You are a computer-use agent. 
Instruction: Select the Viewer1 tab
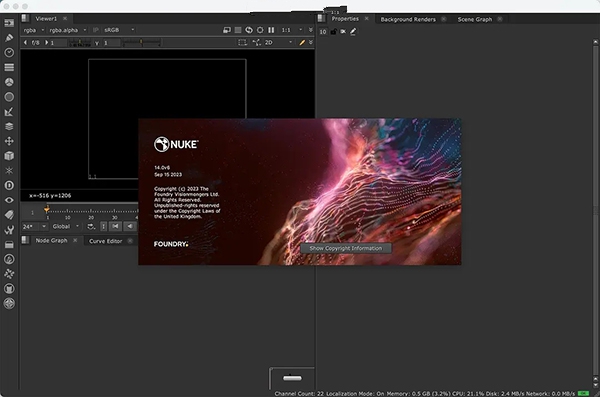tap(46, 18)
